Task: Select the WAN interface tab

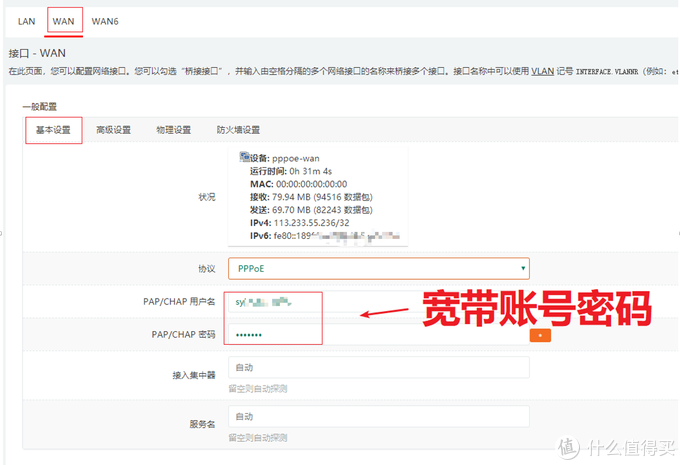Action: 63,21
